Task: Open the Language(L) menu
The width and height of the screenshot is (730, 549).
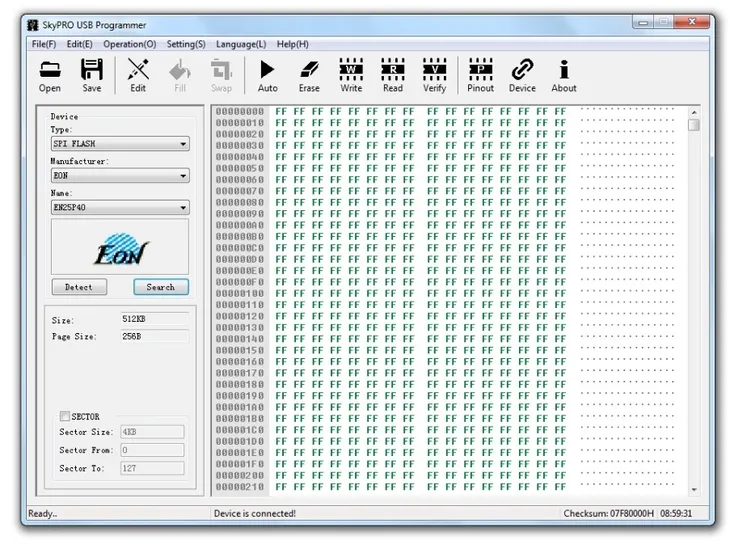Action: [x=241, y=44]
